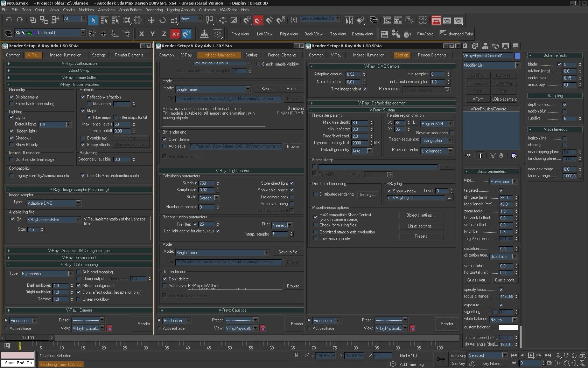This screenshot has width=588, height=368.
Task: Enable Force back face culling
Action: [x=12, y=104]
